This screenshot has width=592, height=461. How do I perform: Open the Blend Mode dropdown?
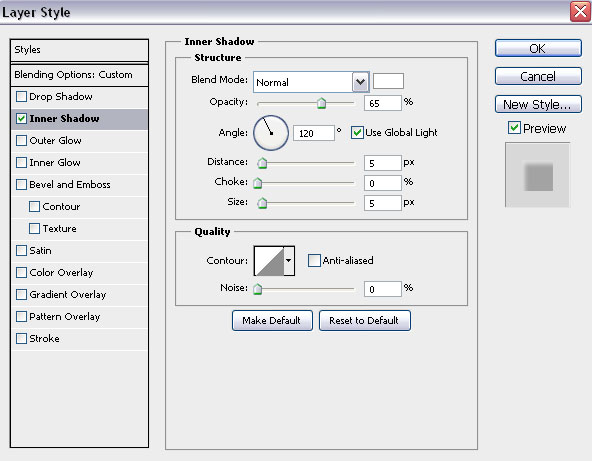coord(361,82)
